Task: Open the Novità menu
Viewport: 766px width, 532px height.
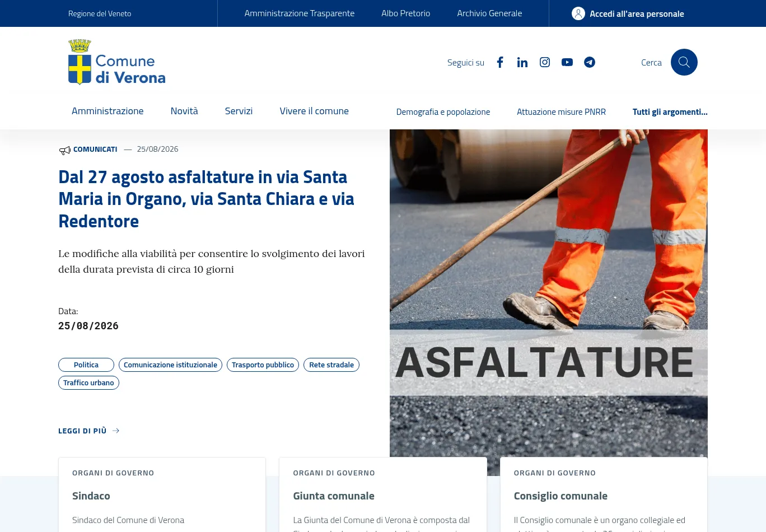Action: click(184, 111)
